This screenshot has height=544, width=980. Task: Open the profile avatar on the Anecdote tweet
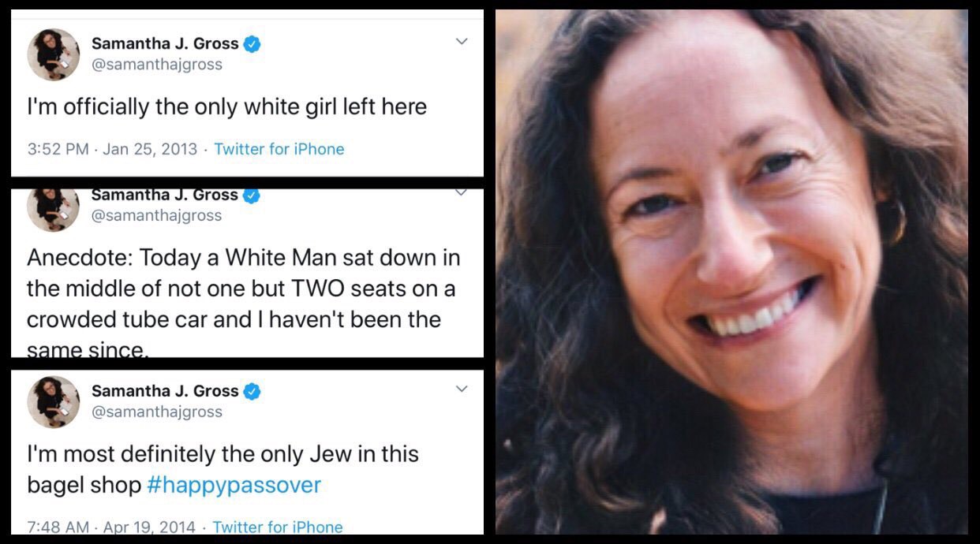(54, 209)
